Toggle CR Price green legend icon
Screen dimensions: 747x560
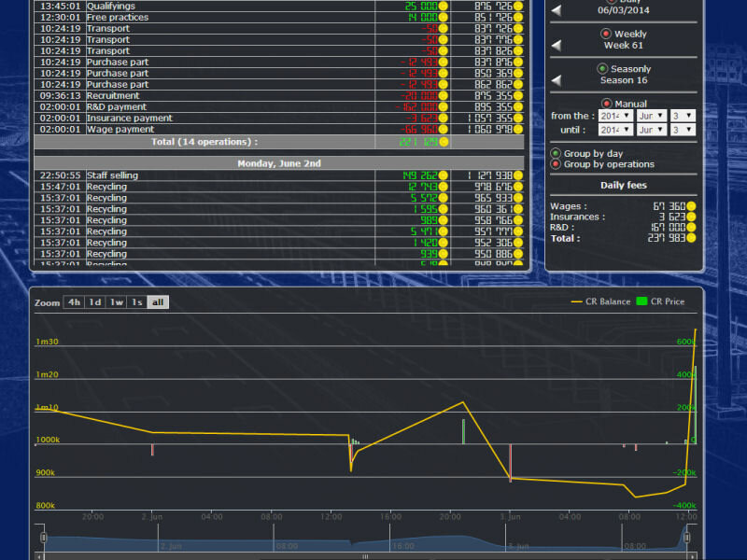point(641,301)
